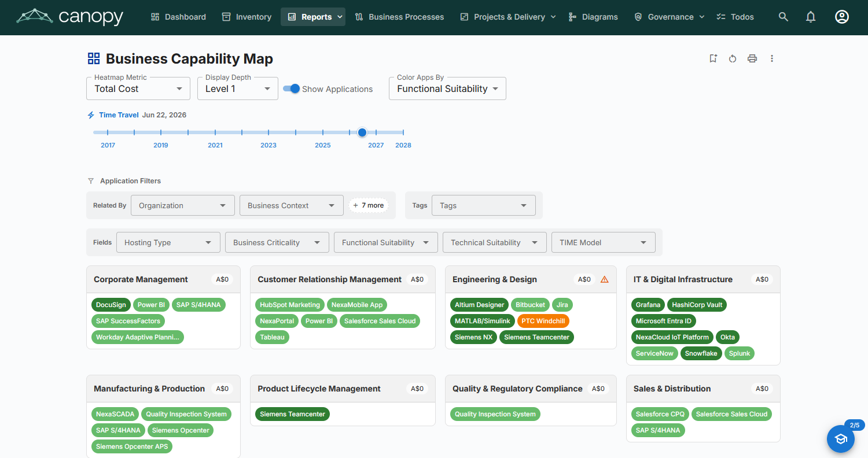Click the time travel slider handle
The height and width of the screenshot is (458, 868).
tap(362, 132)
